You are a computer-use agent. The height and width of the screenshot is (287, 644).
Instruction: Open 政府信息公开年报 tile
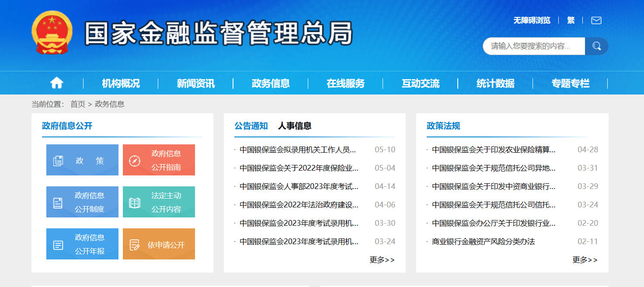click(x=82, y=244)
